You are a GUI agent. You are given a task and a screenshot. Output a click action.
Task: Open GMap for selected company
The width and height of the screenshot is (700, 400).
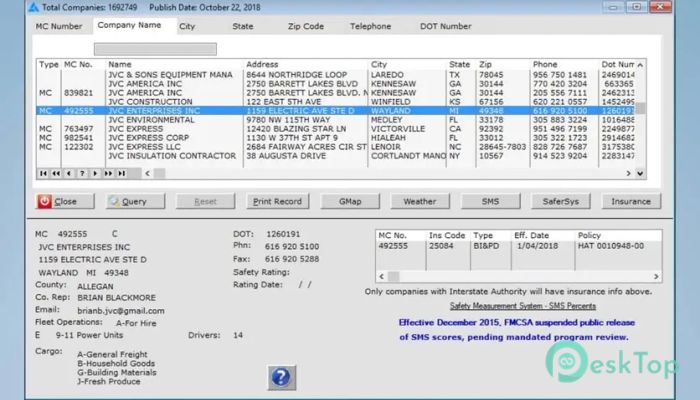tap(350, 201)
